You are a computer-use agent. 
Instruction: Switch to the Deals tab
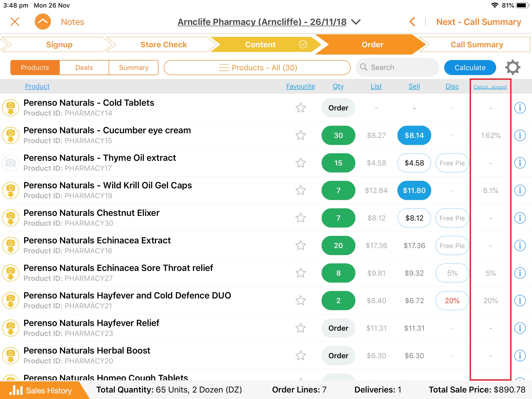(x=84, y=68)
